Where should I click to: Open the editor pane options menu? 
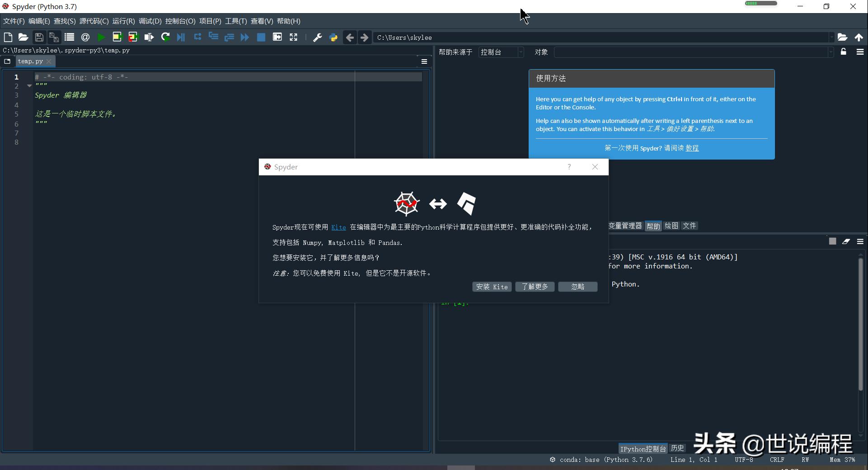point(424,61)
